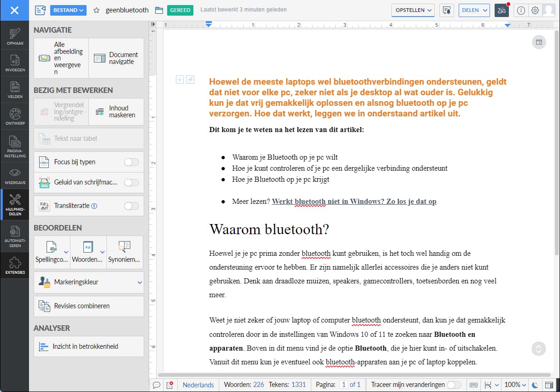Open the Ontwerp sidebar tab
The image size is (560, 392).
pos(15,116)
